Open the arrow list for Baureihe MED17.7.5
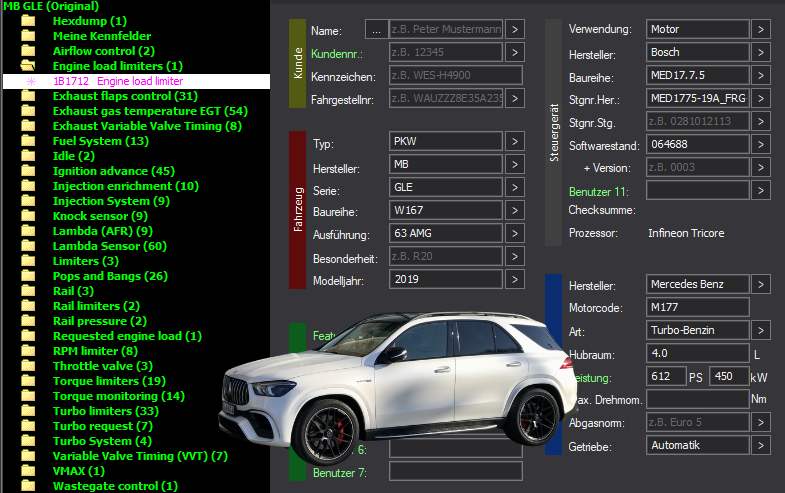This screenshot has width=785, height=493. point(760,75)
